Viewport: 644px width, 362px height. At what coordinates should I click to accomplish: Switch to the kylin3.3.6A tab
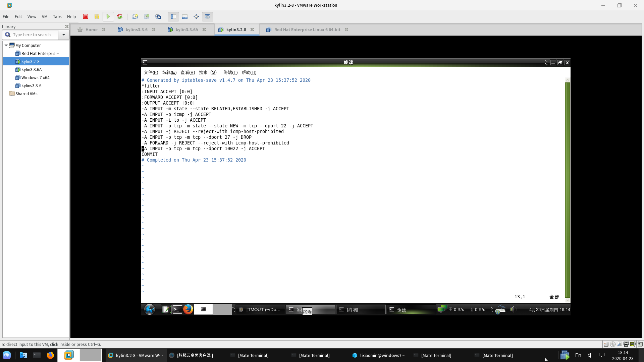186,29
